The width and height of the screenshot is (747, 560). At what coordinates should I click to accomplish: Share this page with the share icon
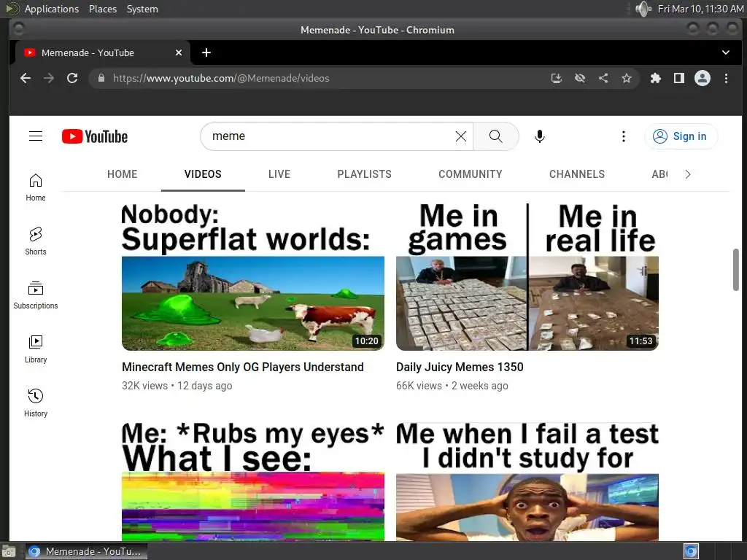coord(603,78)
